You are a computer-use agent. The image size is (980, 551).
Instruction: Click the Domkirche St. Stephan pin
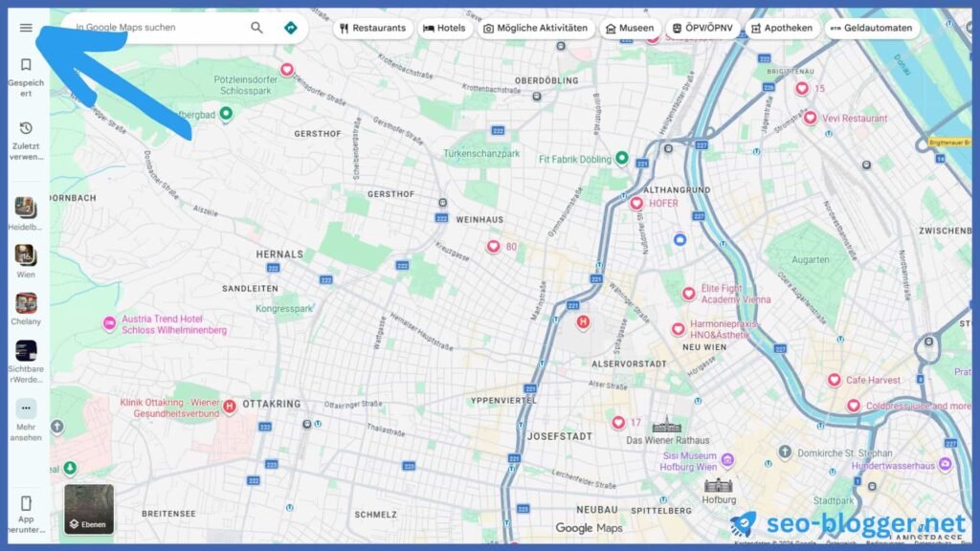coord(785,452)
